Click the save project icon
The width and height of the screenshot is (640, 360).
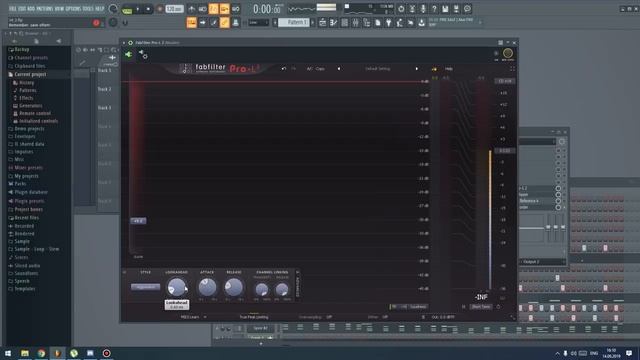[x=445, y=9]
